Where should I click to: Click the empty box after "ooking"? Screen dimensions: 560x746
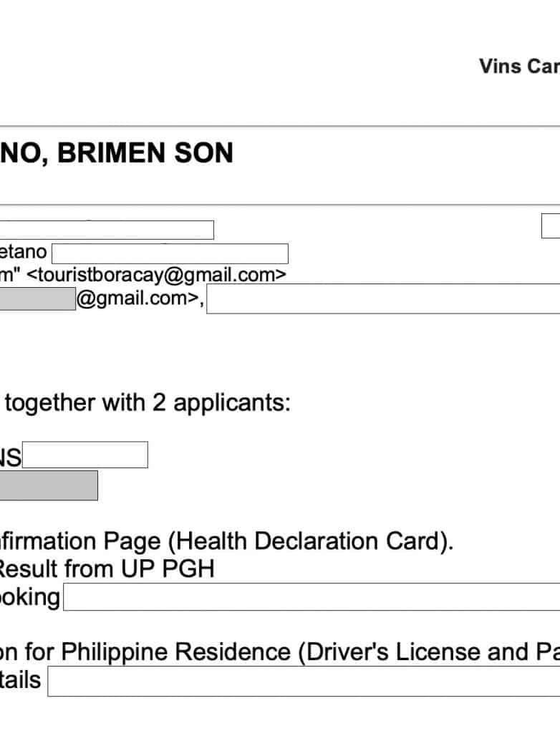312,597
